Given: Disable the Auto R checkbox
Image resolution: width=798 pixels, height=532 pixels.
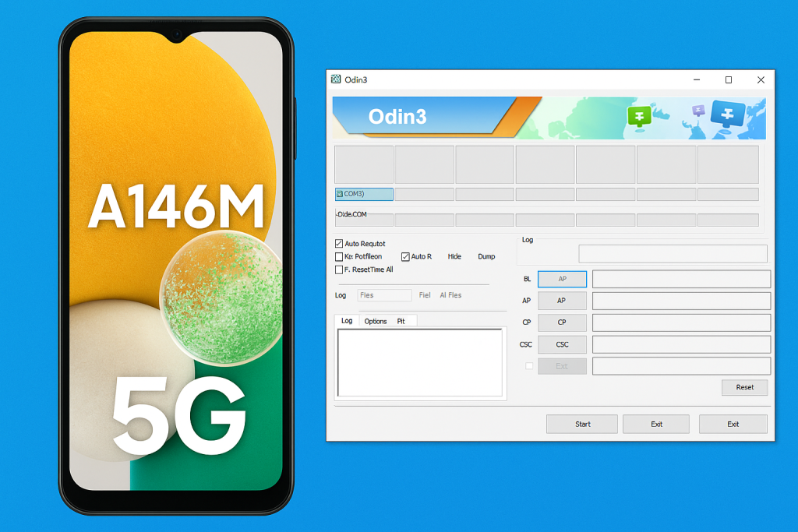Looking at the screenshot, I should click(405, 256).
